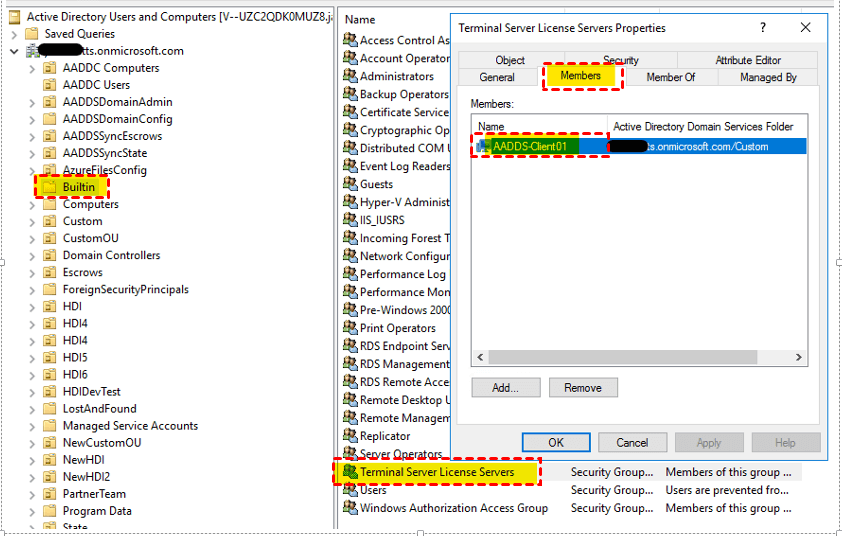This screenshot has width=842, height=536.
Task: Select the Program Data tree item
Action: coord(97,511)
